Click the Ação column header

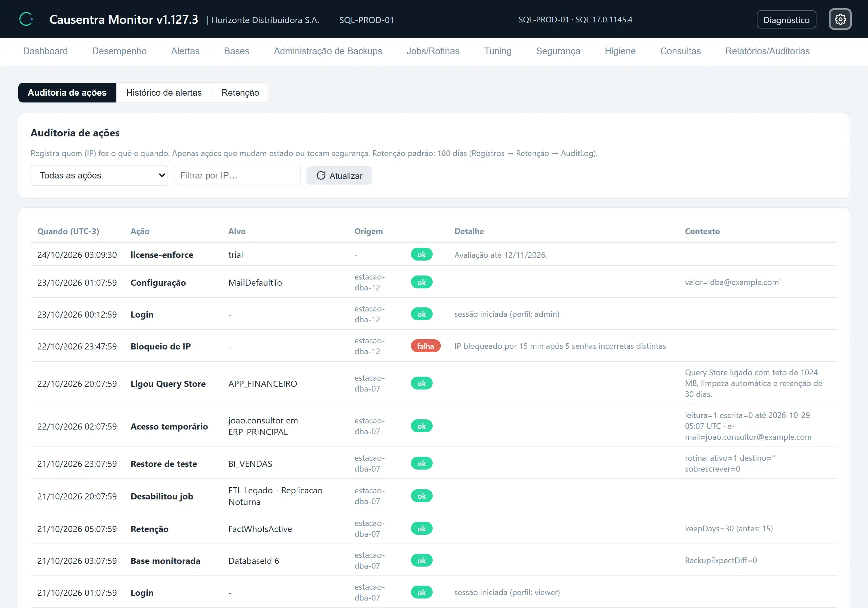click(140, 231)
